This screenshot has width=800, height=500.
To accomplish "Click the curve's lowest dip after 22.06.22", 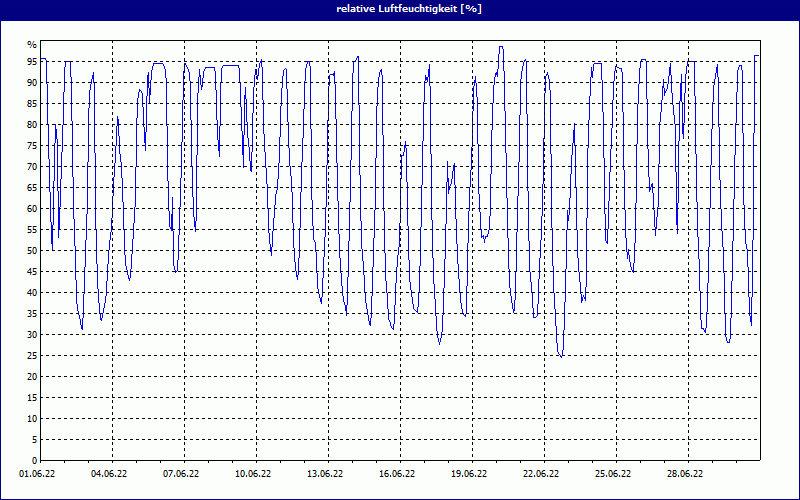I will [561, 356].
